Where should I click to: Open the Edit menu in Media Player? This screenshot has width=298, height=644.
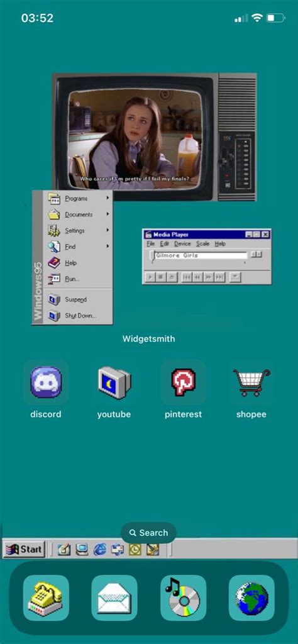point(165,243)
